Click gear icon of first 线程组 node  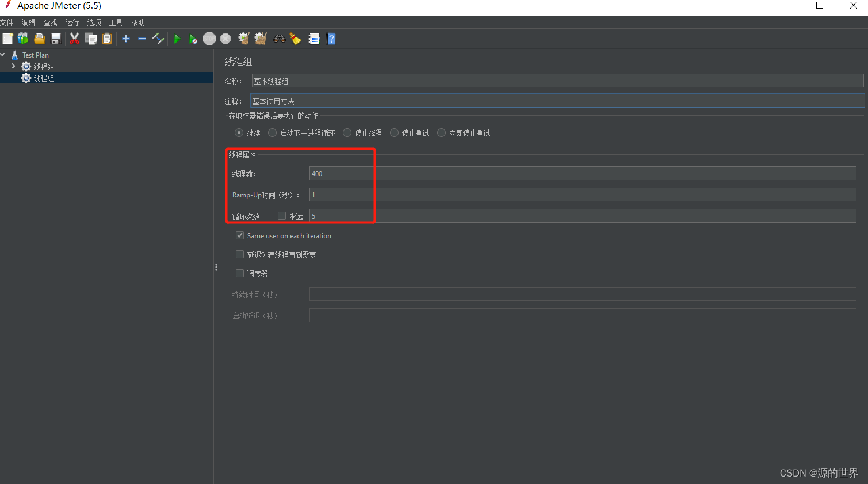pyautogui.click(x=26, y=67)
